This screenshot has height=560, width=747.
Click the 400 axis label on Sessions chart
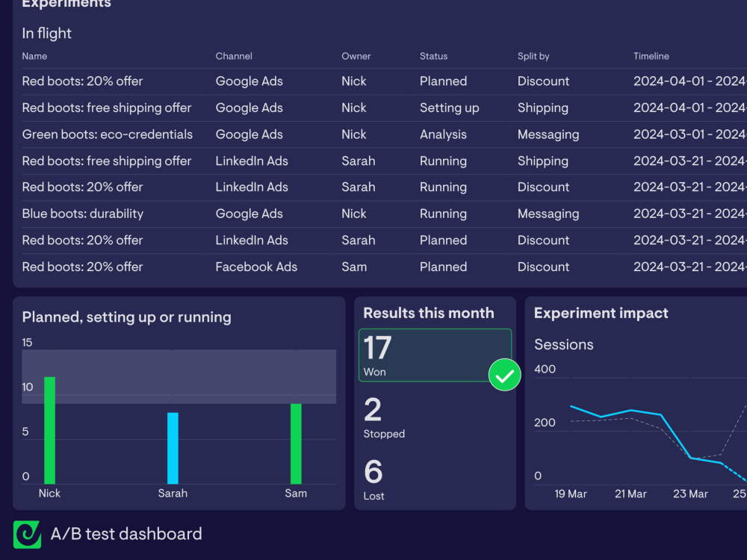tap(545, 369)
